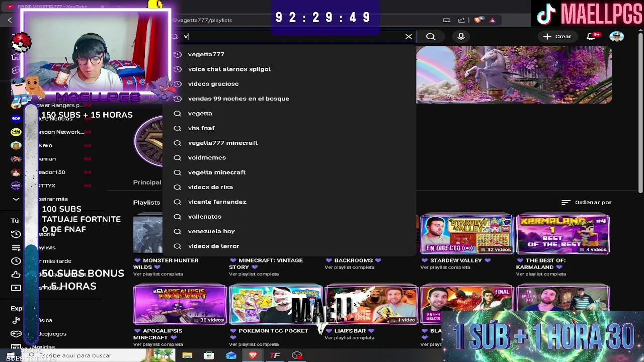The width and height of the screenshot is (644, 362).
Task: Expand subscriptions list with chevron arrow
Action: tap(16, 199)
